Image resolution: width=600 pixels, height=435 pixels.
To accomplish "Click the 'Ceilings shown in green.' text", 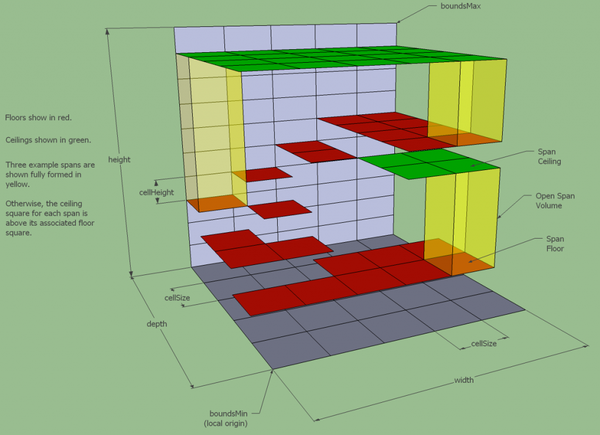I will (48, 140).
